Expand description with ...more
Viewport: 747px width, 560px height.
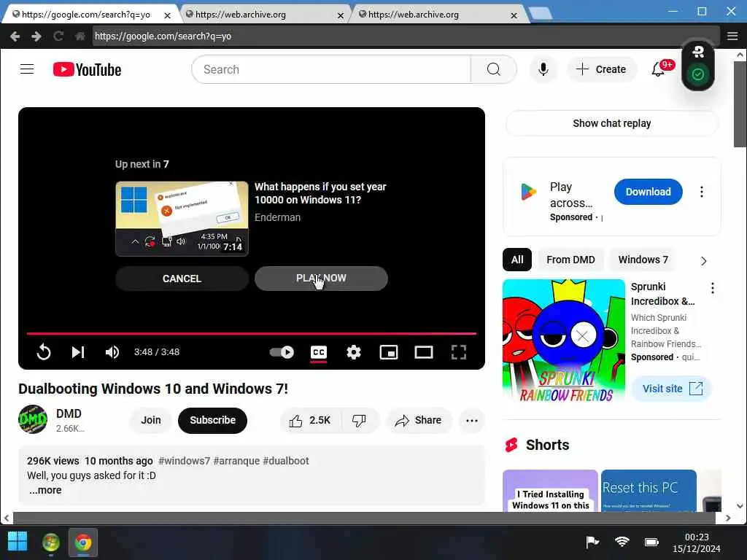click(x=45, y=491)
